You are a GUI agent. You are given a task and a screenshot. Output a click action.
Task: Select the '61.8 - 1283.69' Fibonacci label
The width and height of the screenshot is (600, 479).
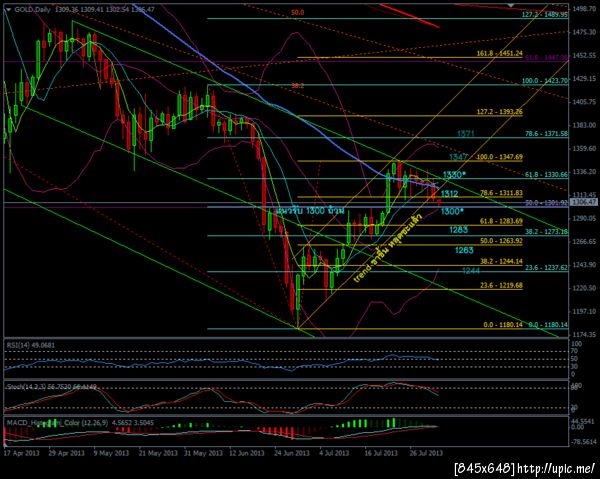pyautogui.click(x=501, y=221)
